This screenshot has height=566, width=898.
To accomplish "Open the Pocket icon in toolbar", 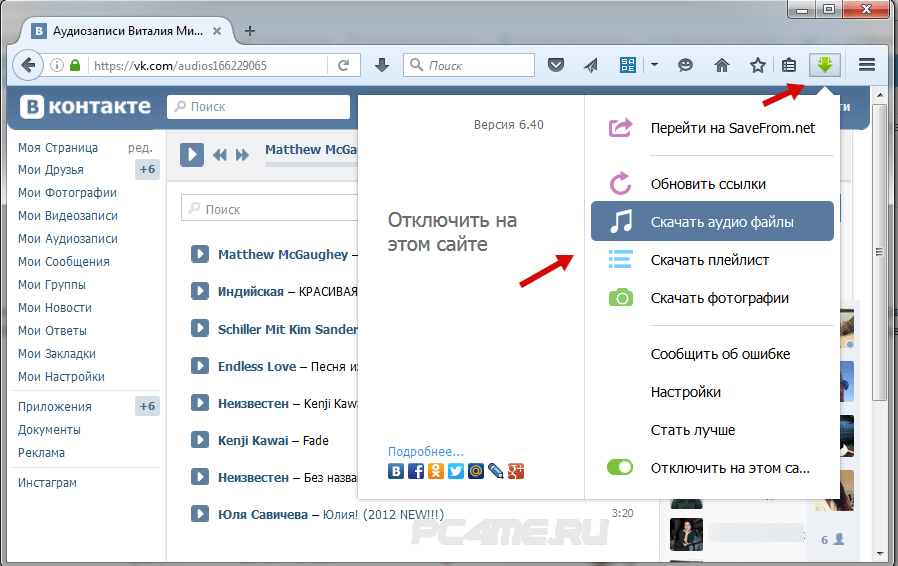I will [x=558, y=65].
